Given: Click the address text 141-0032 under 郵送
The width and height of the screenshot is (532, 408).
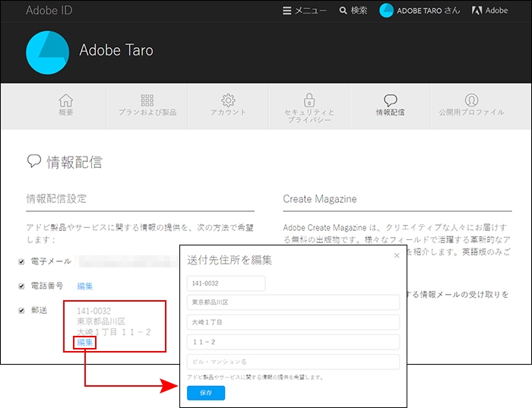Looking at the screenshot, I should pos(94,311).
